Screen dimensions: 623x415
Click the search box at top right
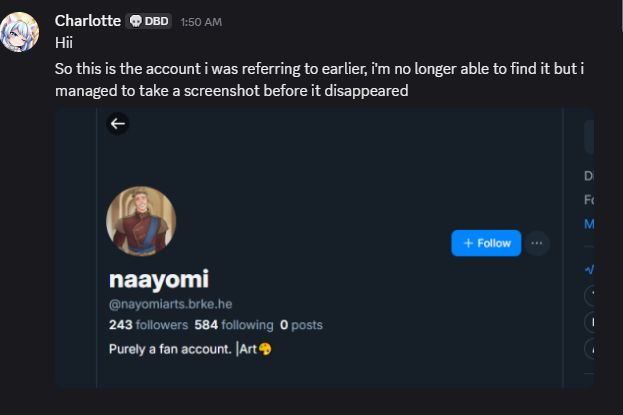(589, 136)
